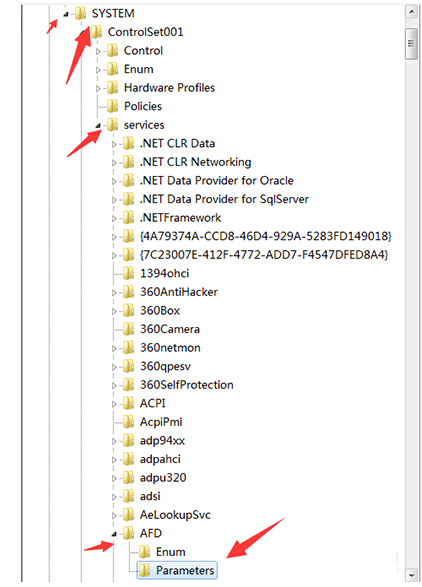
Task: Expand the Hardware Profiles node
Action: tap(98, 88)
